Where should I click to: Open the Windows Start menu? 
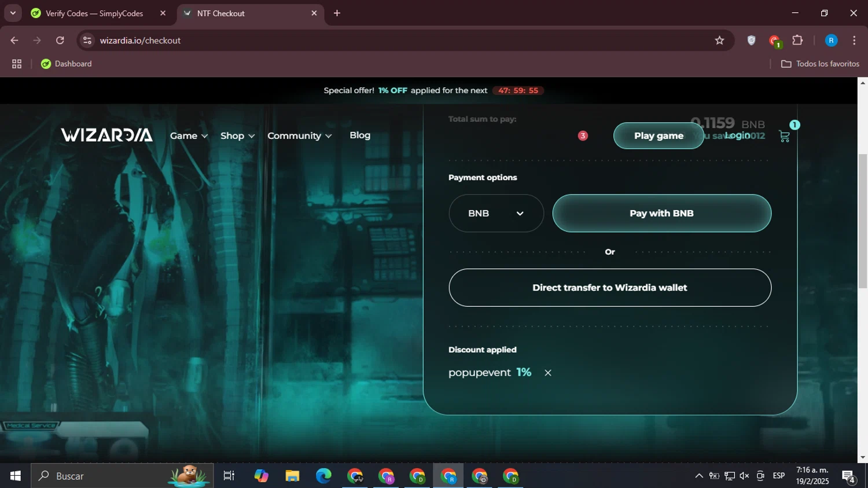(x=16, y=476)
